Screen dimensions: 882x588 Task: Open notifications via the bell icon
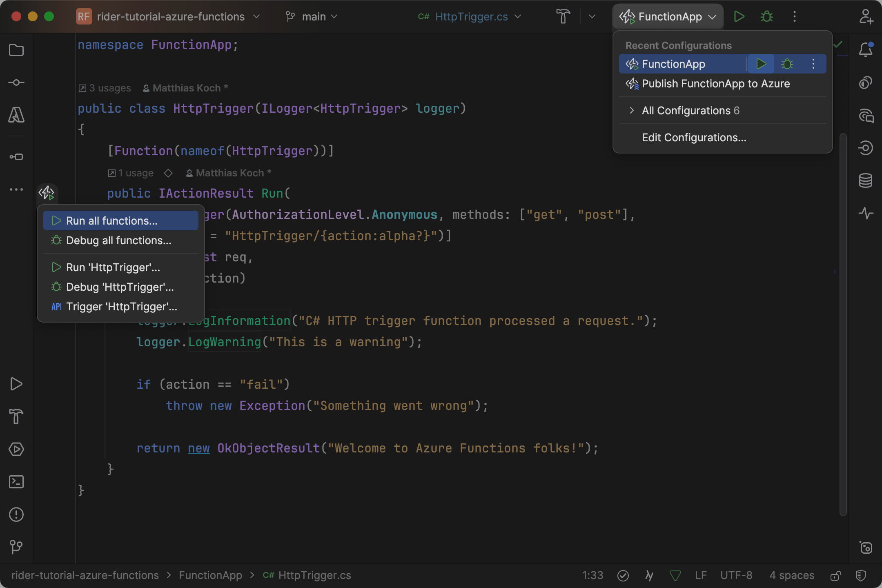tap(866, 49)
